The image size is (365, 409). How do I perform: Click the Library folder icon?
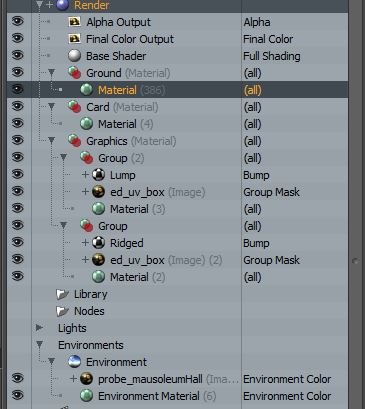coord(62,294)
